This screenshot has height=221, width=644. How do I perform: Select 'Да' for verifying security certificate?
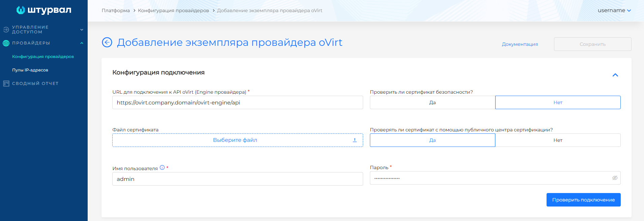coord(432,102)
